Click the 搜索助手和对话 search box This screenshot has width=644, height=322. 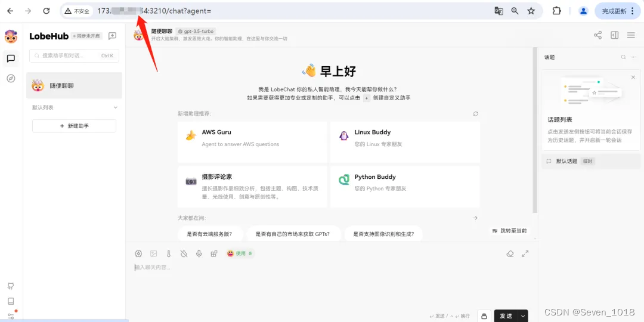click(75, 56)
